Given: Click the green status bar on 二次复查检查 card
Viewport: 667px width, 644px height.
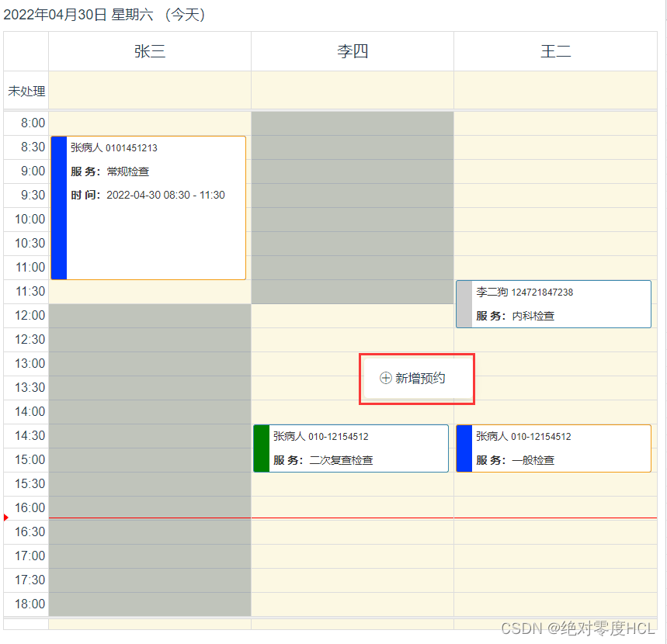Looking at the screenshot, I should pos(262,448).
